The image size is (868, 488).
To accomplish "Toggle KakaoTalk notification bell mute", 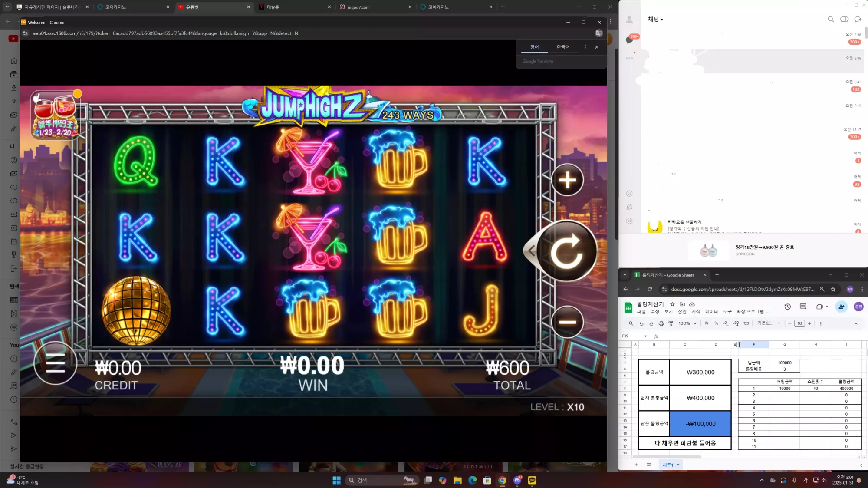I will (x=629, y=207).
